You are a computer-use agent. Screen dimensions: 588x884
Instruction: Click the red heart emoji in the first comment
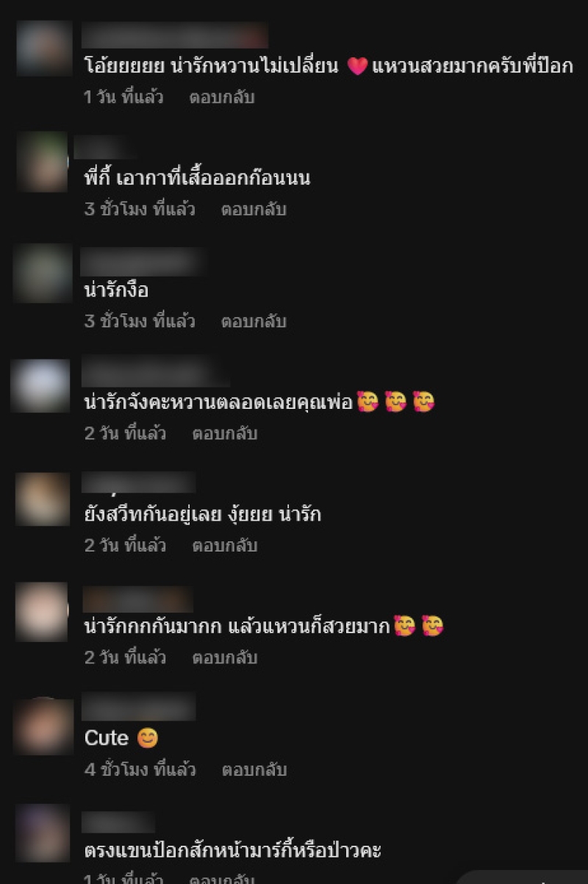(x=356, y=67)
